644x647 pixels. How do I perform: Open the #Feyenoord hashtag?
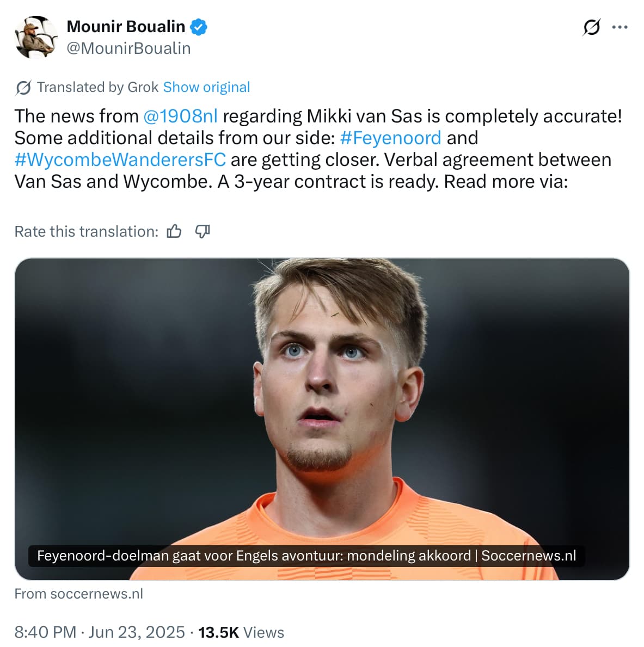(x=390, y=138)
